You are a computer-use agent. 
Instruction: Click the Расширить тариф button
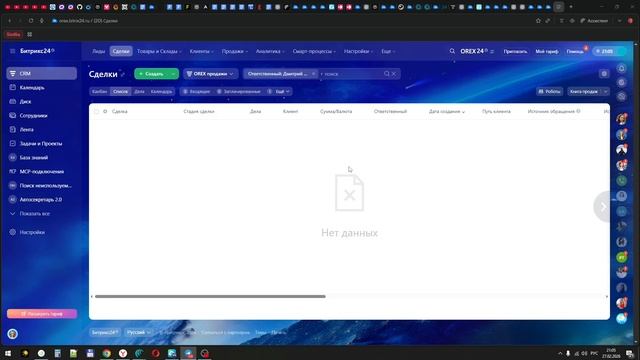(x=42, y=314)
